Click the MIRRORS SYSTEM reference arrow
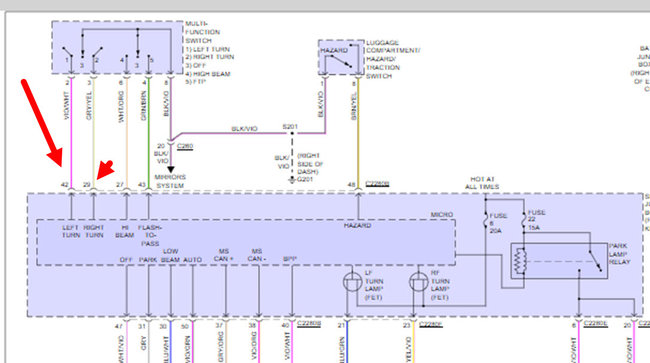The height and width of the screenshot is (363, 650). 170,169
